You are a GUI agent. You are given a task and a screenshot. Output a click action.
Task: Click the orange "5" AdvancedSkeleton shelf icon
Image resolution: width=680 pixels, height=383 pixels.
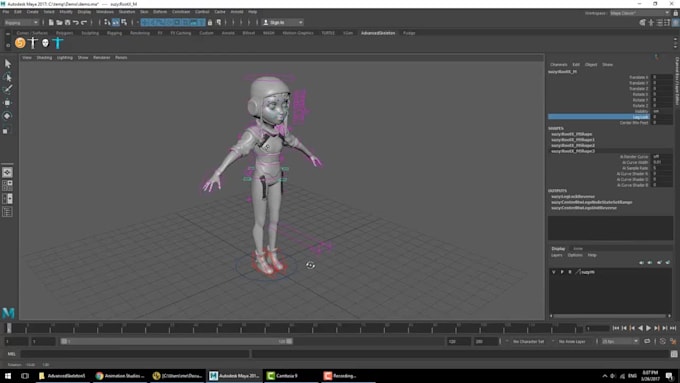pos(20,43)
